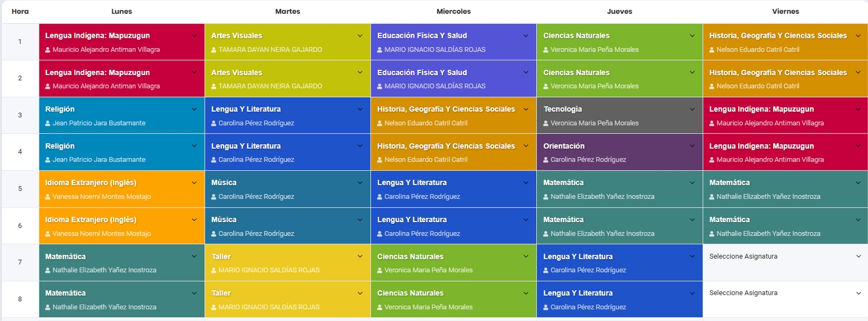Expand chevron on Lunes hour 6 Idioma Extranjero

(x=194, y=220)
